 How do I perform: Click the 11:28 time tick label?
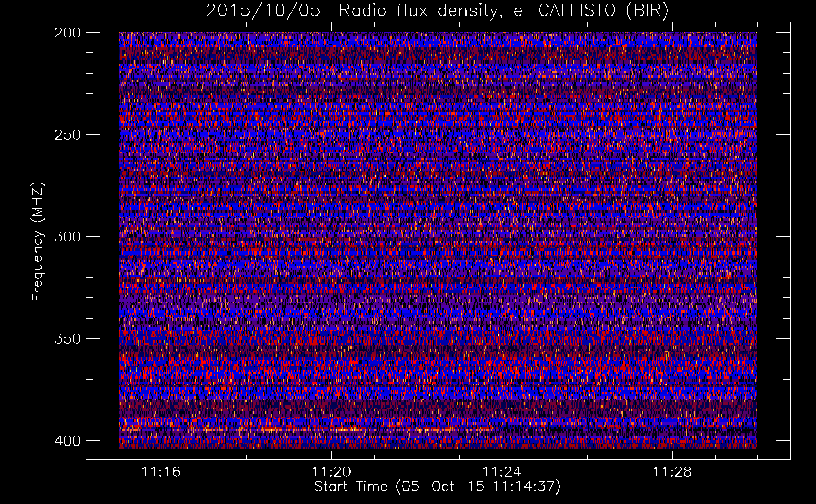coord(672,472)
